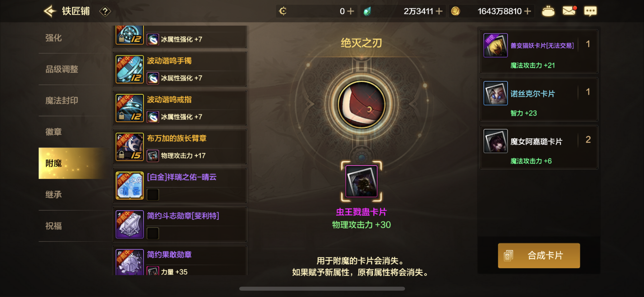Select 诺丝克尔卡片 with 智力 +23
Viewport: 644px width, 297px height.
[539, 100]
